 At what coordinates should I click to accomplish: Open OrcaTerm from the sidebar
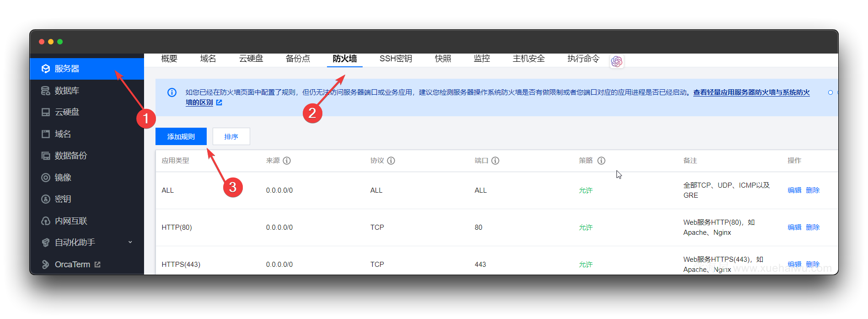point(87,265)
